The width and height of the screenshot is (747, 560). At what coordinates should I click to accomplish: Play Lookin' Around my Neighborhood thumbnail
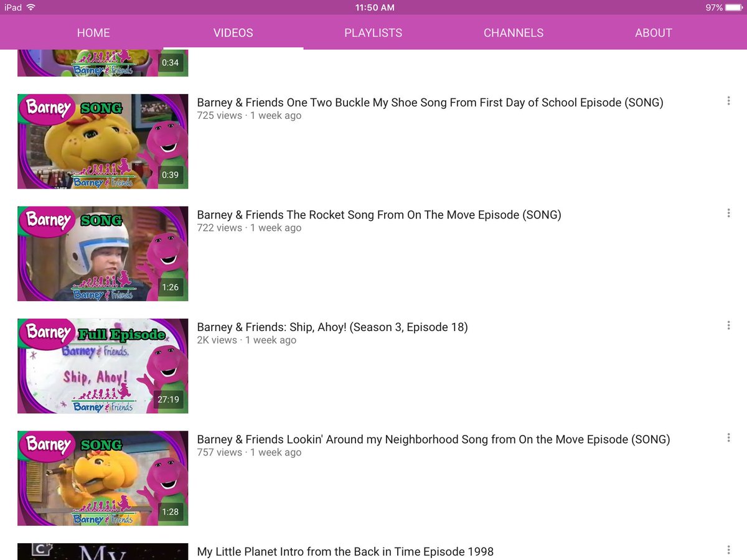click(x=103, y=478)
